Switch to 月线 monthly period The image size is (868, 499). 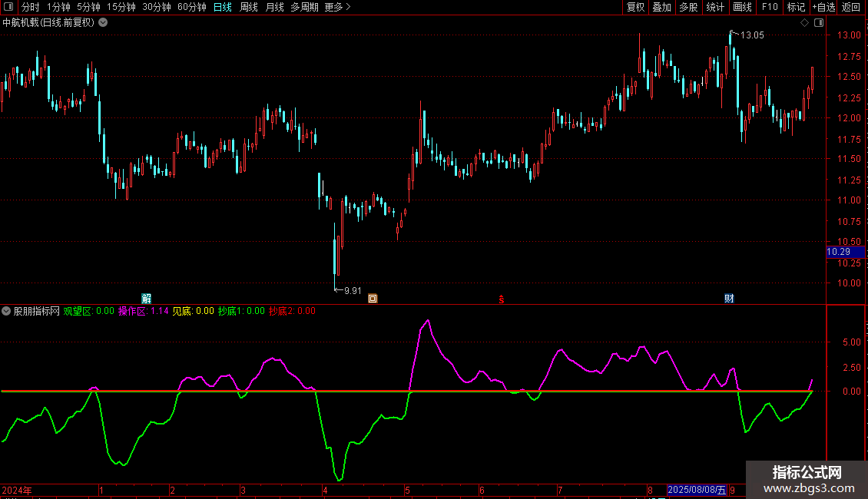click(274, 8)
